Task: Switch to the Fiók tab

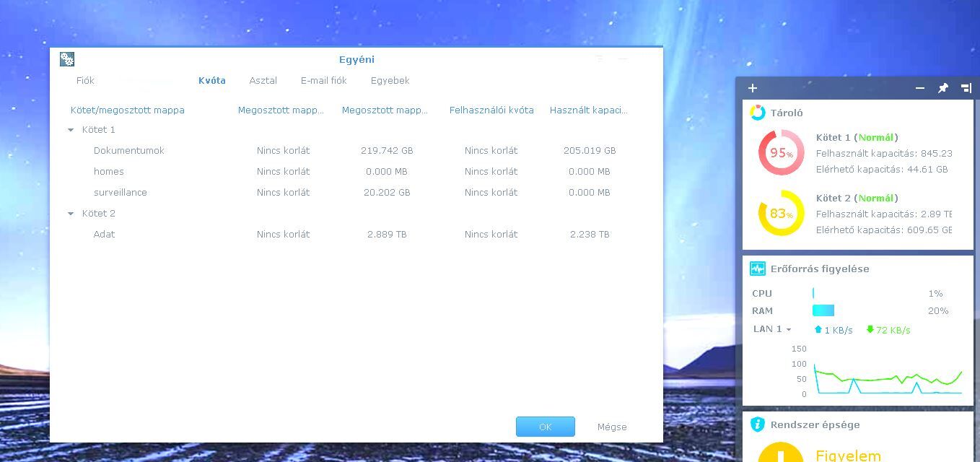Action: pyautogui.click(x=85, y=81)
